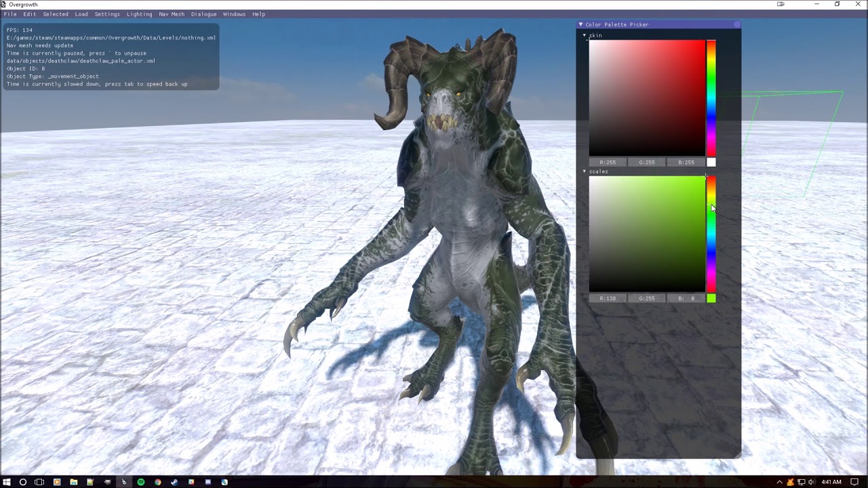
Task: Open the Dialogue menu
Action: tap(203, 14)
